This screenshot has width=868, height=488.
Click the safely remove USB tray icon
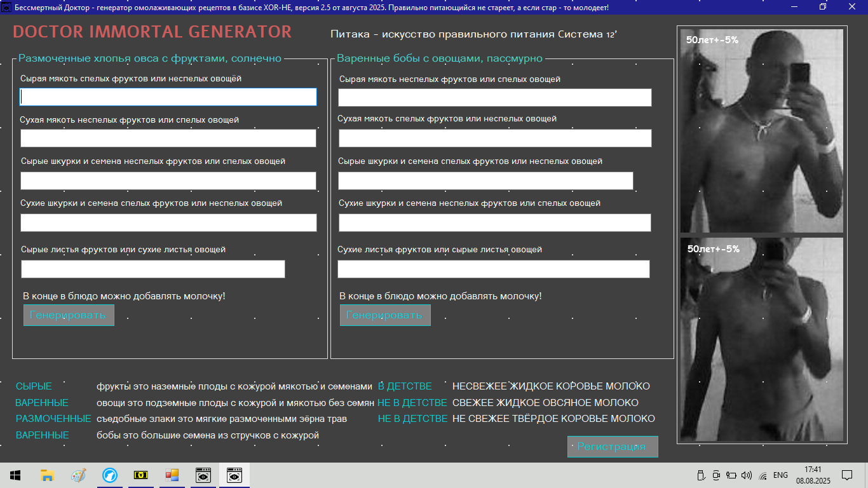[x=702, y=475]
